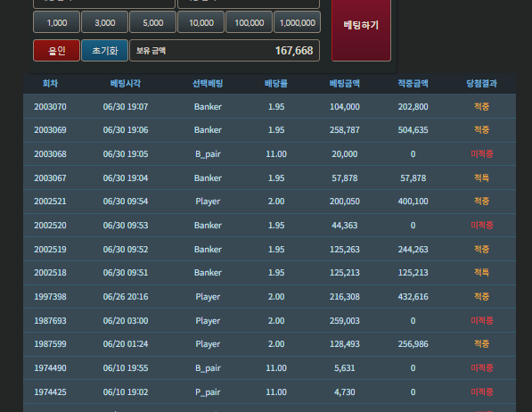The width and height of the screenshot is (532, 412).
Task: Add 10,000 to the bet amount
Action: 201,22
